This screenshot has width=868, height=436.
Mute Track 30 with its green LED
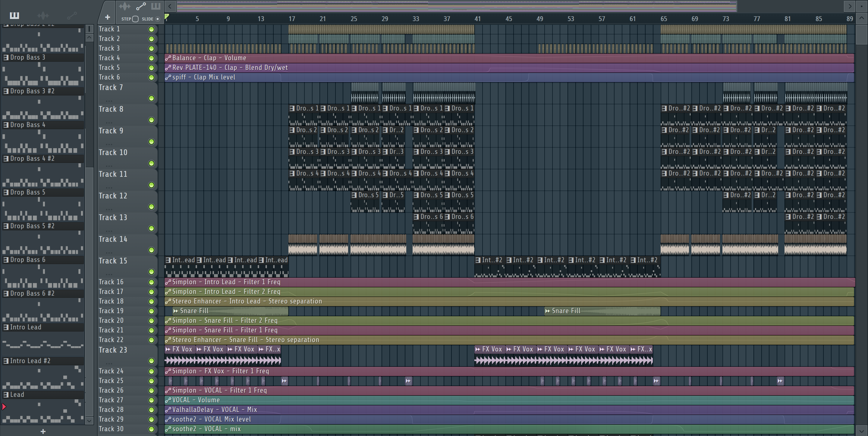point(151,429)
